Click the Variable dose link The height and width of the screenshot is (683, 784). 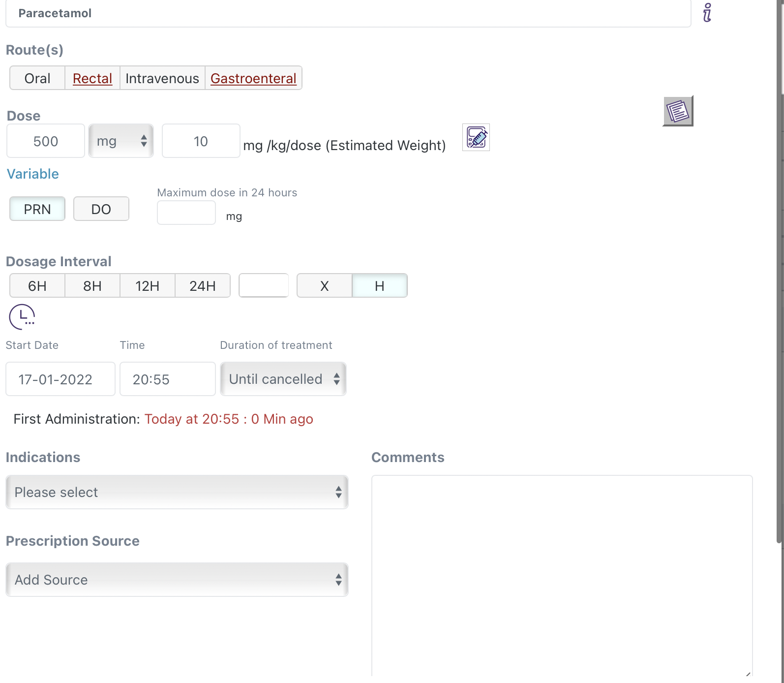32,174
